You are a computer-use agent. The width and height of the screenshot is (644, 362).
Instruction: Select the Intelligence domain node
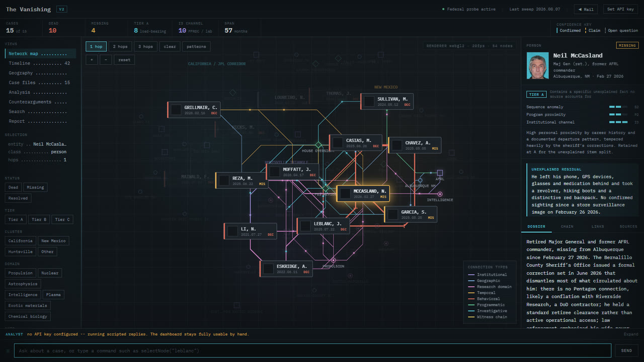440,194
